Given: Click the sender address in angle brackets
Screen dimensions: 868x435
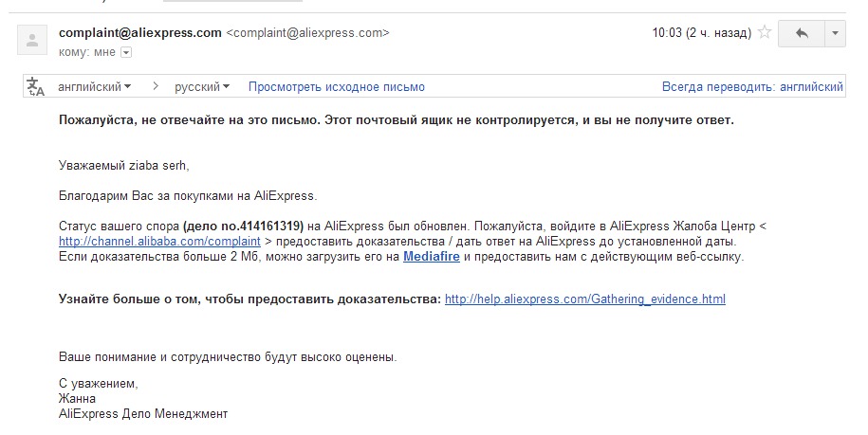Looking at the screenshot, I should point(307,32).
